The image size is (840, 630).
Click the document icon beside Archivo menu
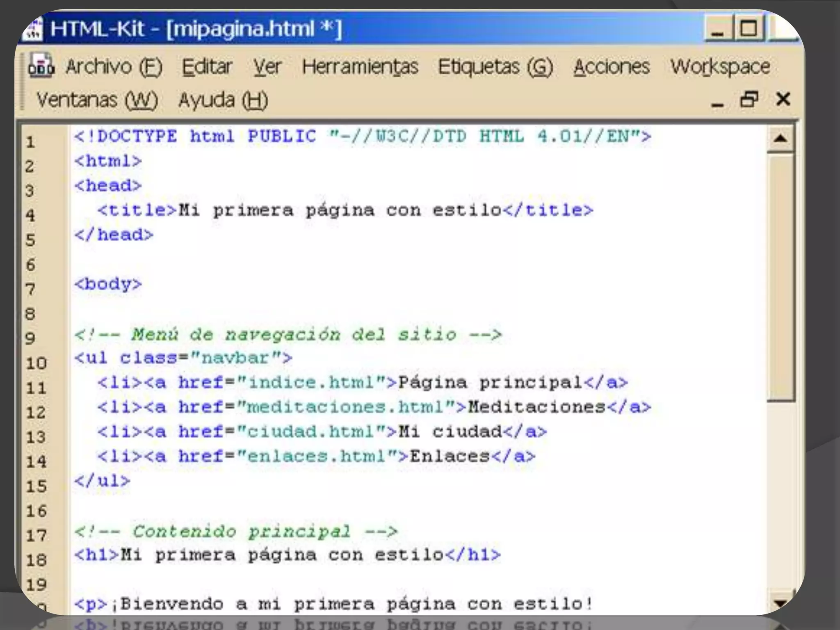[41, 66]
